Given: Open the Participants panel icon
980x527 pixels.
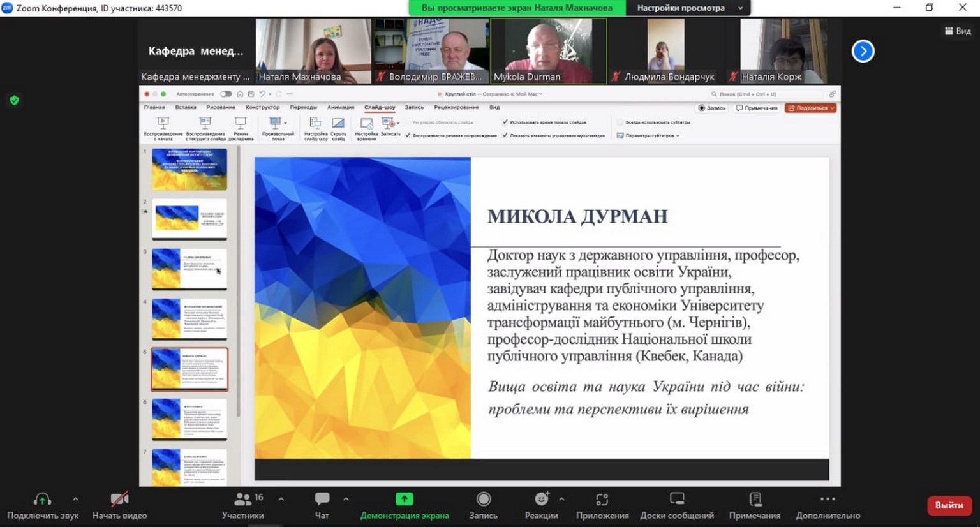Looking at the screenshot, I should point(242,500).
